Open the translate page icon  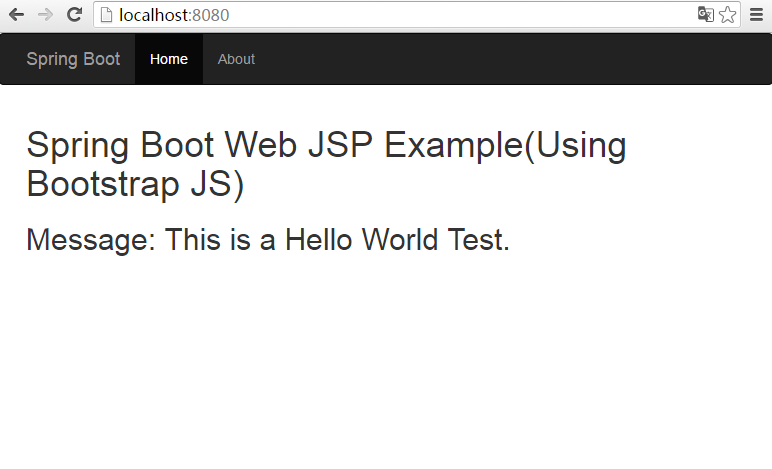pyautogui.click(x=706, y=15)
